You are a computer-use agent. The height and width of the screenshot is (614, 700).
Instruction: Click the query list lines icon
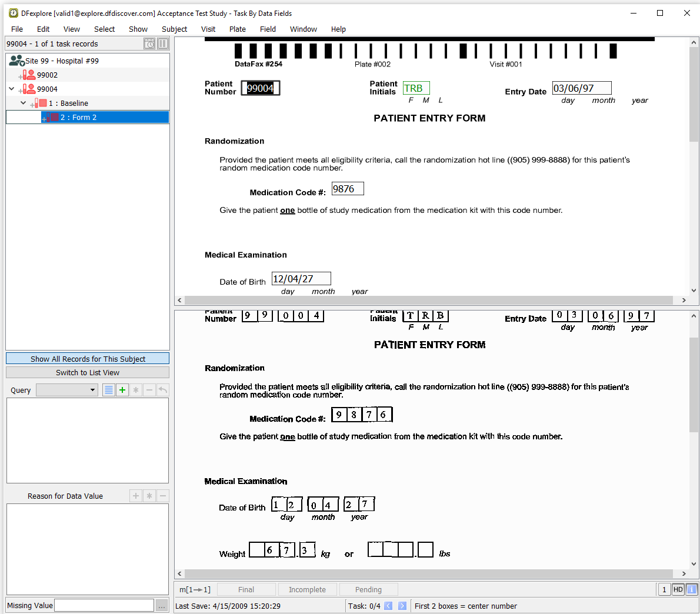pyautogui.click(x=109, y=390)
